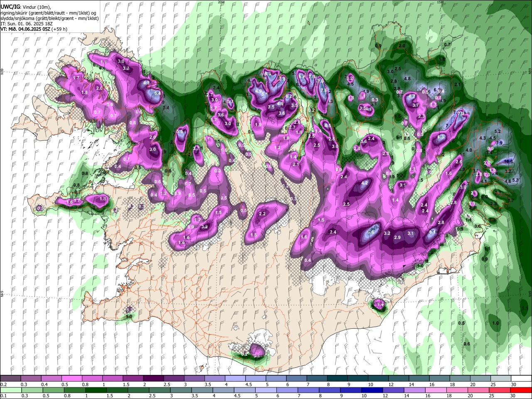Select the '5.5' precipitation value on the map
The height and width of the screenshot is (399, 532).
coord(180,131)
